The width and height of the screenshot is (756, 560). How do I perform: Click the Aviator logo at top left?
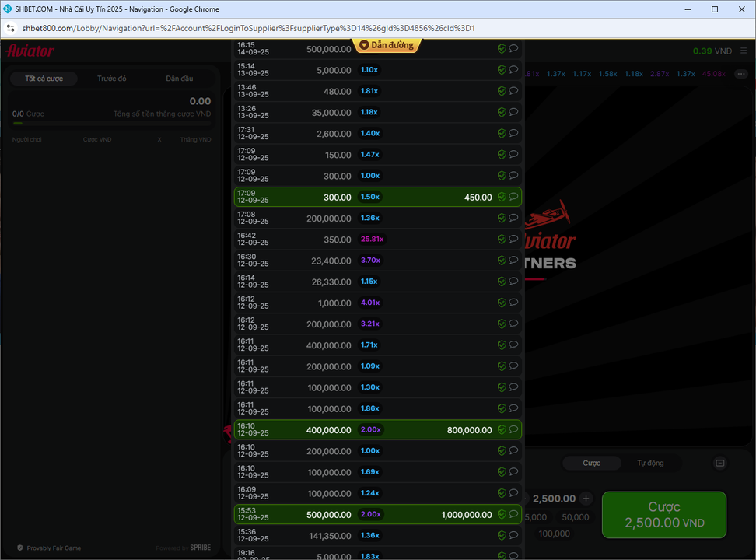pos(30,51)
